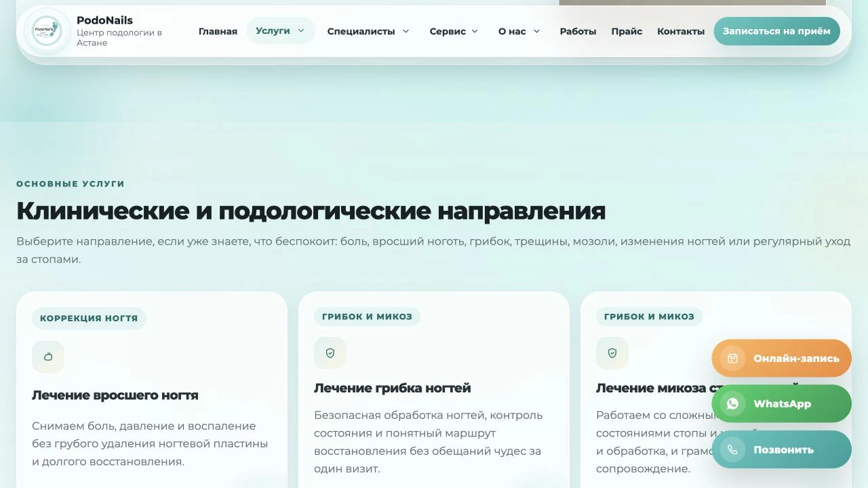Click the shield icon above Лечение грибка ногтей

(330, 353)
